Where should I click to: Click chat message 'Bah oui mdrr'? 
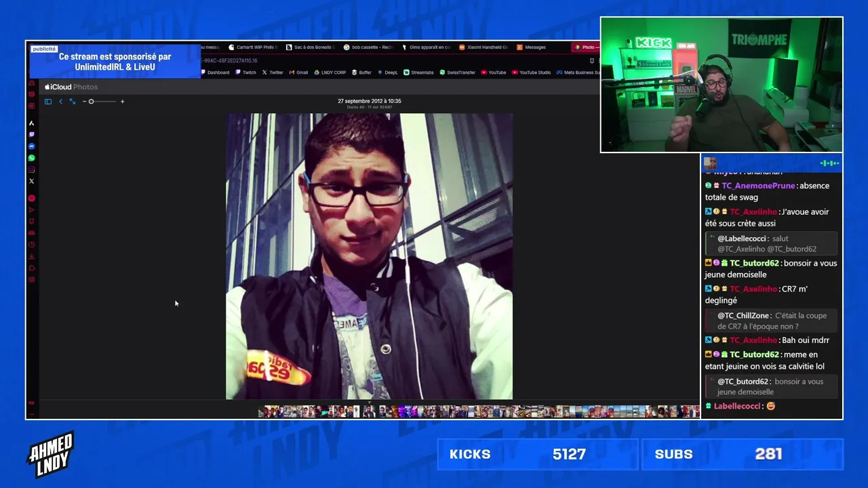[806, 340]
